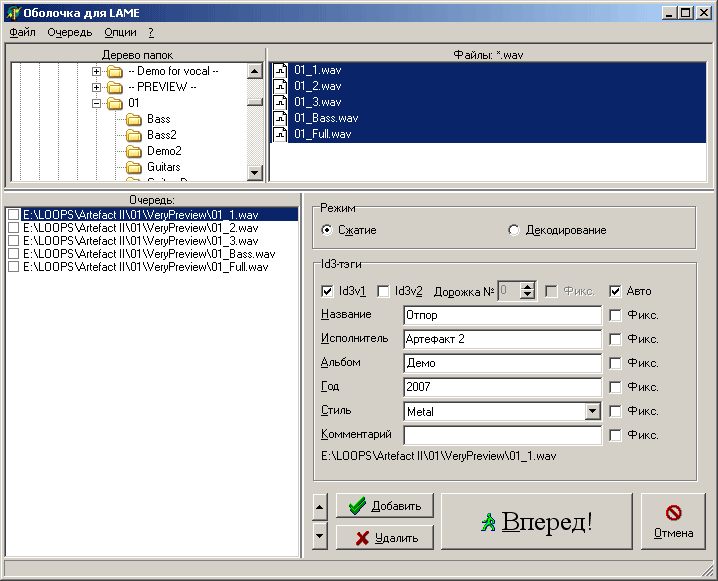Click the folder icon of Bass2

pyautogui.click(x=134, y=136)
